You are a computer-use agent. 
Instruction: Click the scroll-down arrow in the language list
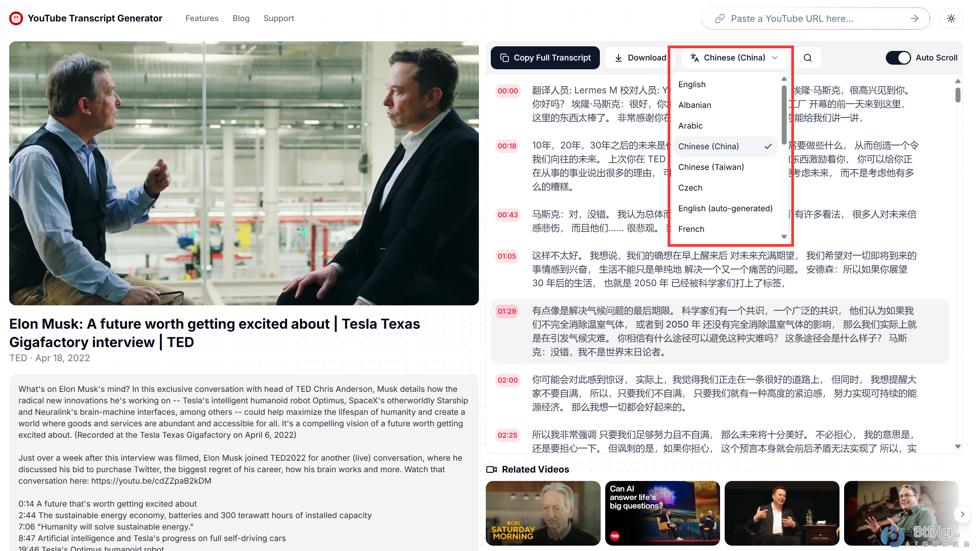tap(784, 236)
